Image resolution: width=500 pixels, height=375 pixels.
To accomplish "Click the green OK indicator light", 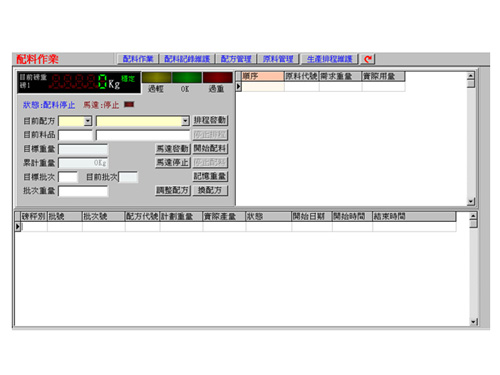I will pyautogui.click(x=187, y=77).
